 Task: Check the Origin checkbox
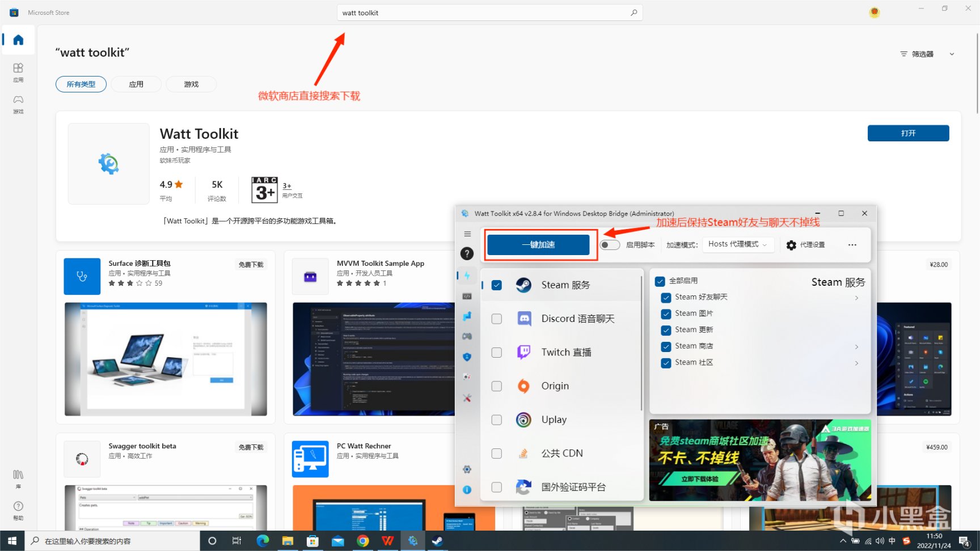(497, 386)
